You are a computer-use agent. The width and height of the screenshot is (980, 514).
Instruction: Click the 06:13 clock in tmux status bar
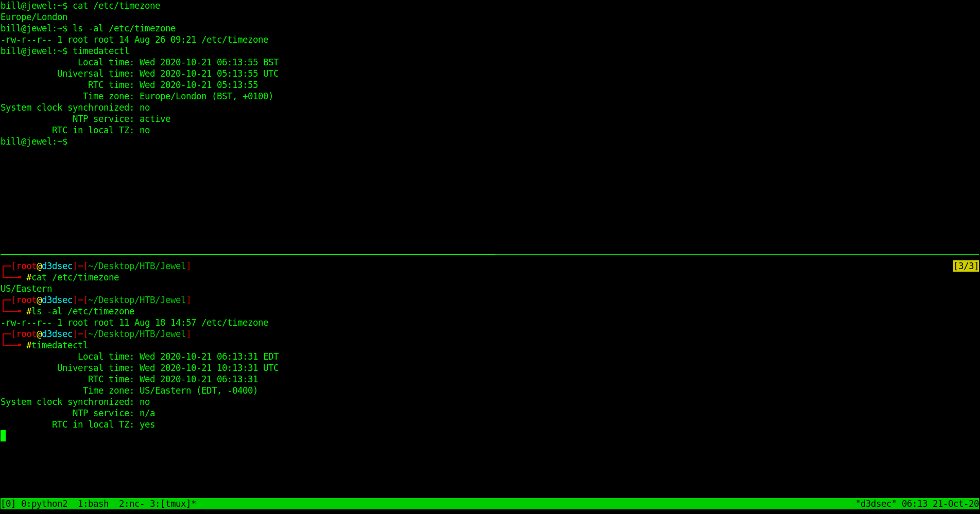915,504
